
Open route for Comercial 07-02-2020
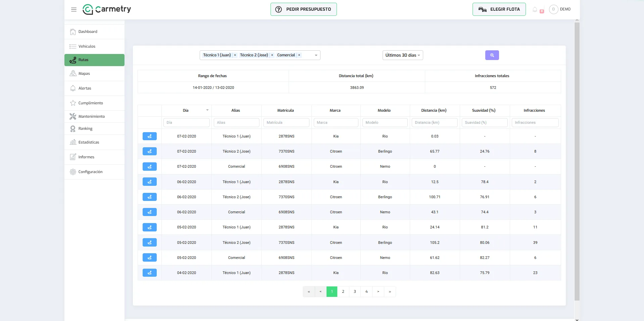[150, 166]
